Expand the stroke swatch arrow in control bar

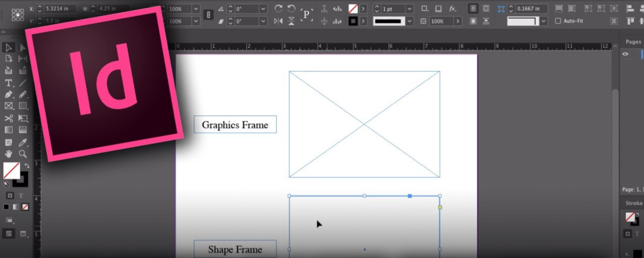coord(363,21)
